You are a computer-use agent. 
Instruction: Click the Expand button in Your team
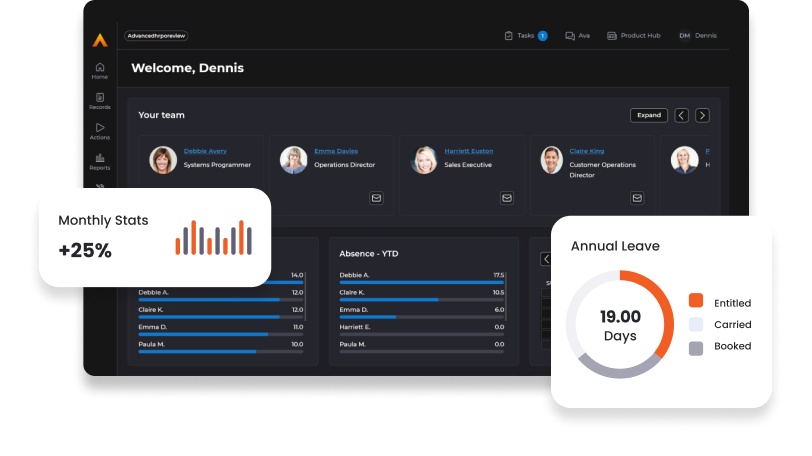click(649, 115)
